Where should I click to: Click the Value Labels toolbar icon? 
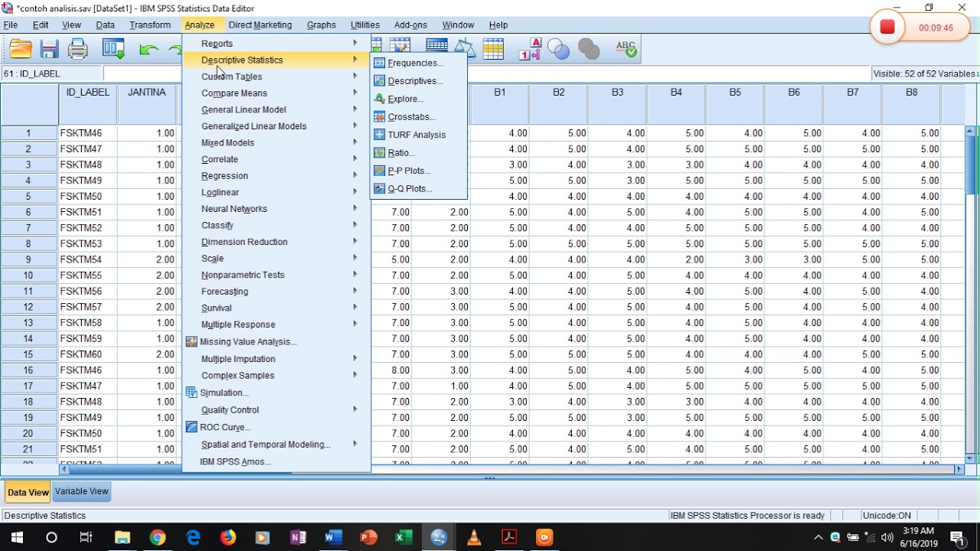tap(530, 50)
